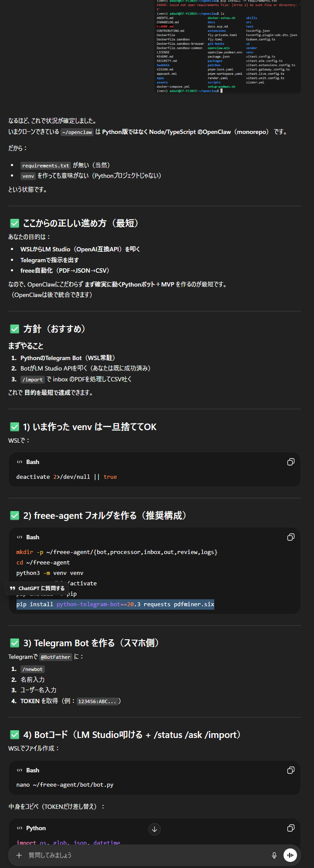Click the ~/openclaw inline code

tap(77, 132)
